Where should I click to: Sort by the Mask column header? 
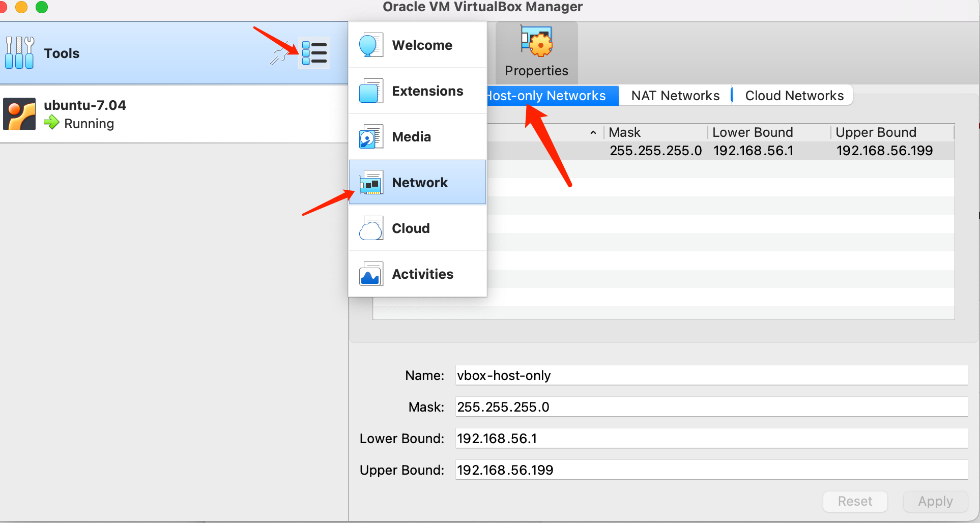tap(655, 132)
